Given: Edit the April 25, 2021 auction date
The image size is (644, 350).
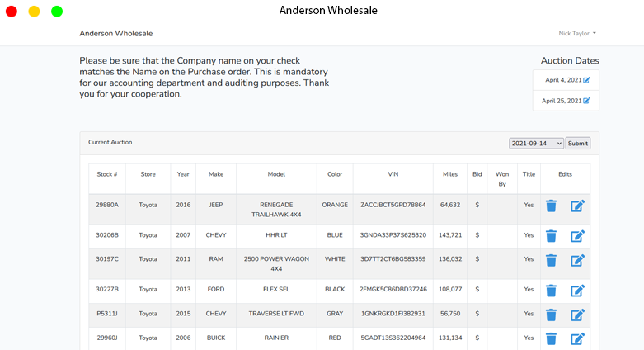Looking at the screenshot, I should [x=586, y=101].
